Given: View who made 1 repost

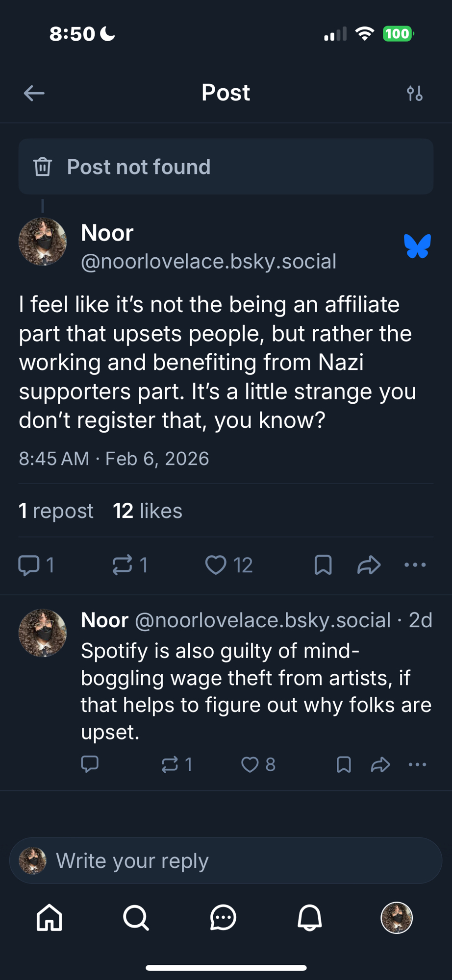Looking at the screenshot, I should 56,511.
